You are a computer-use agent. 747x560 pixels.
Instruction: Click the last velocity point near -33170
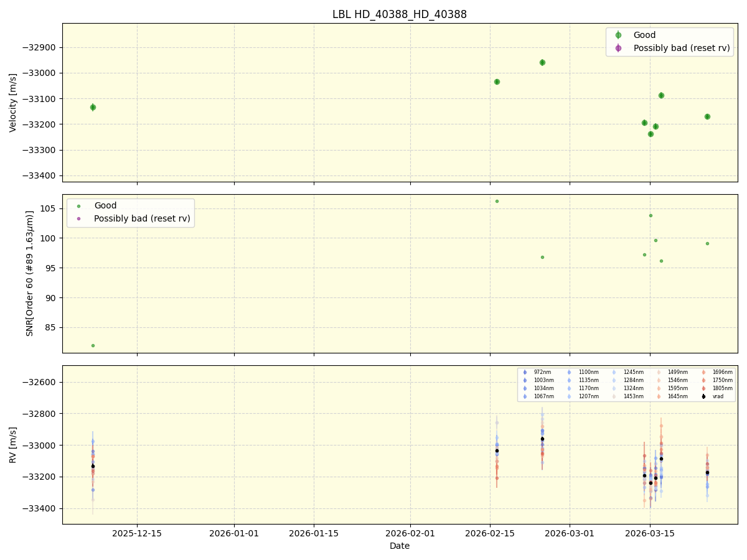coord(707,116)
